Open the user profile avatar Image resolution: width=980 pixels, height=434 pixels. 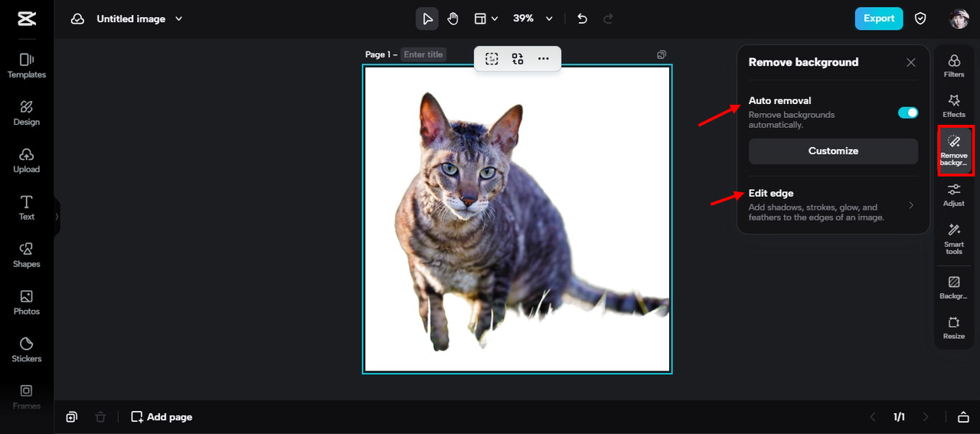(959, 19)
